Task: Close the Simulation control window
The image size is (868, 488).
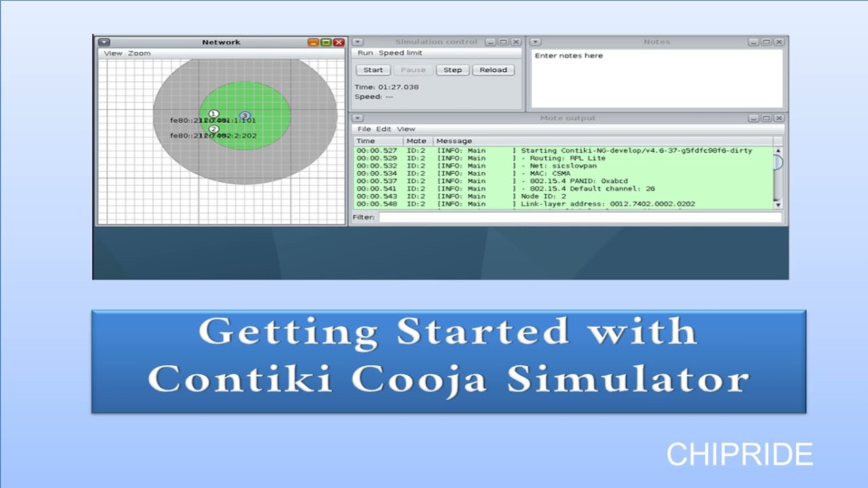Action: pyautogui.click(x=516, y=42)
